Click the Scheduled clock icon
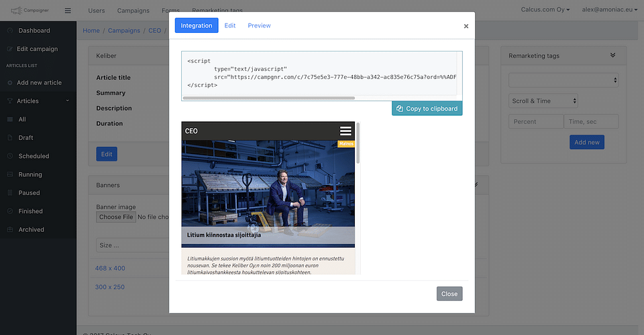The width and height of the screenshot is (644, 335). 10,156
